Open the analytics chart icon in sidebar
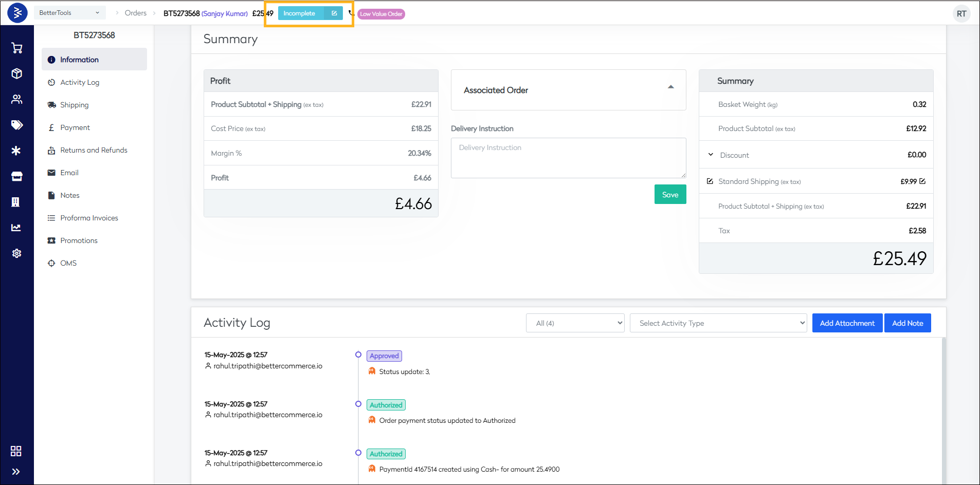Image resolution: width=980 pixels, height=485 pixels. point(16,228)
